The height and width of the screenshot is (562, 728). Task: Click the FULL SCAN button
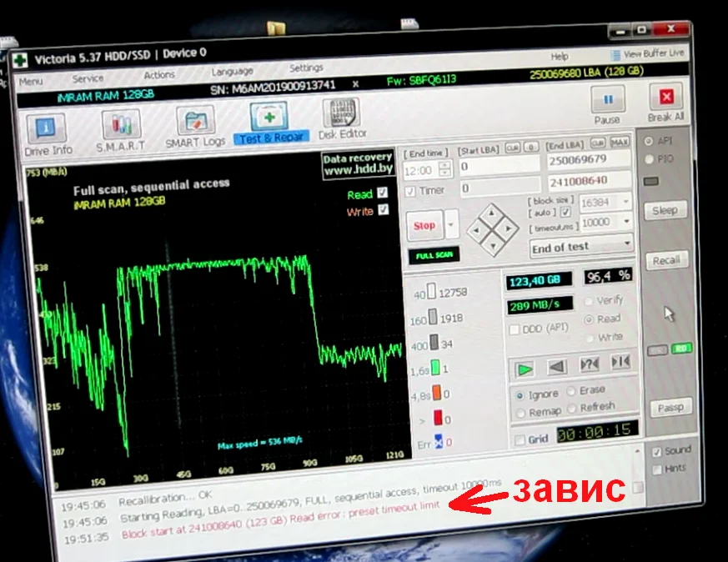click(434, 255)
